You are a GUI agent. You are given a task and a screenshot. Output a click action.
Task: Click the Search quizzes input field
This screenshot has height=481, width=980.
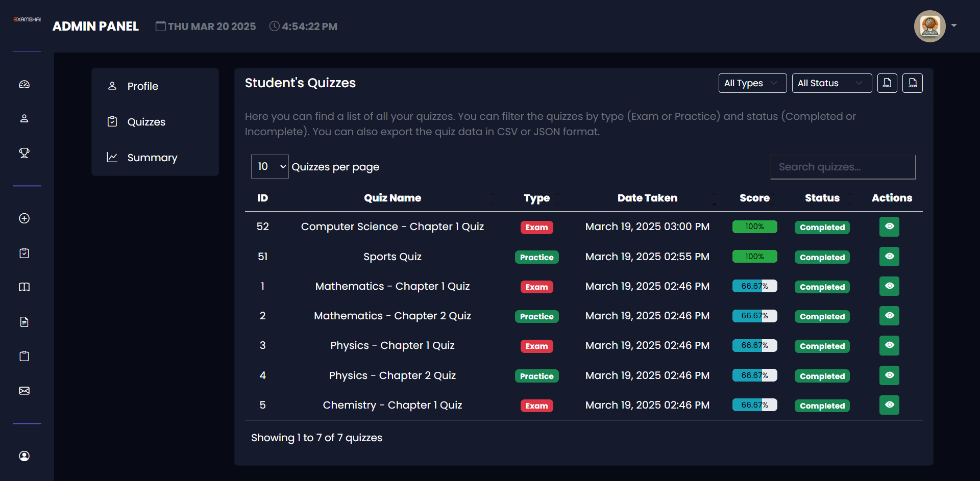tap(843, 167)
